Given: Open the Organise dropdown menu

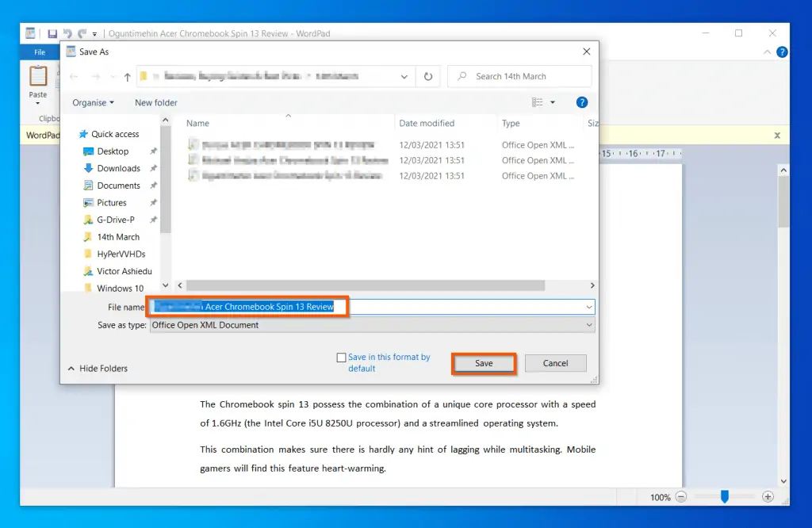Looking at the screenshot, I should pyautogui.click(x=93, y=102).
